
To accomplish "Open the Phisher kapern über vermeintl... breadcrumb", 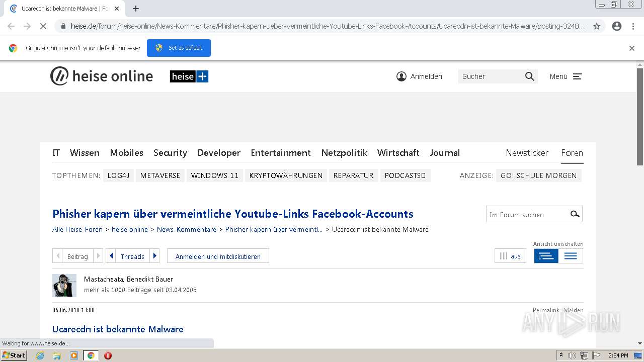I will [274, 229].
